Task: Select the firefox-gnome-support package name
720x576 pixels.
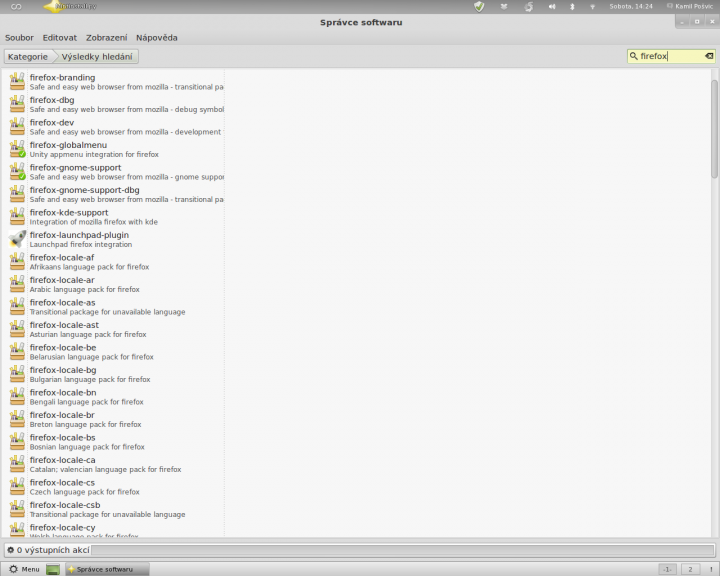Action: point(76,168)
